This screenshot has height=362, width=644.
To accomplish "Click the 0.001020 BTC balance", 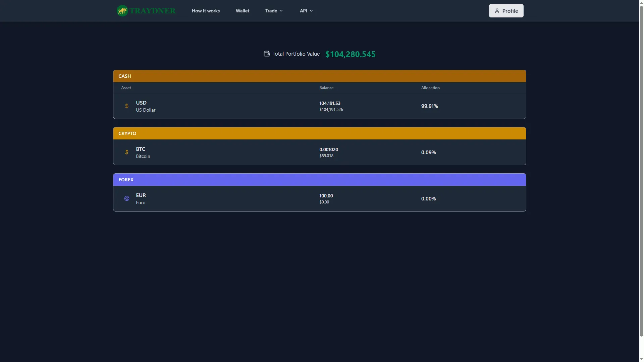I will coord(329,149).
